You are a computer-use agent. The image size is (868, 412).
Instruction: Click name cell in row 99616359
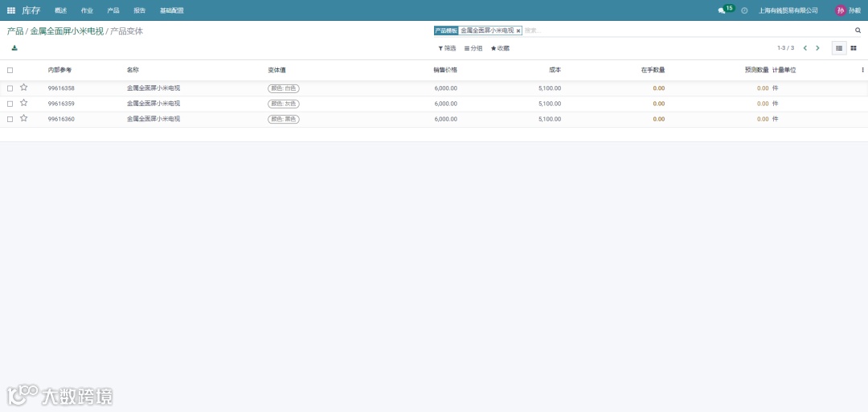point(154,104)
